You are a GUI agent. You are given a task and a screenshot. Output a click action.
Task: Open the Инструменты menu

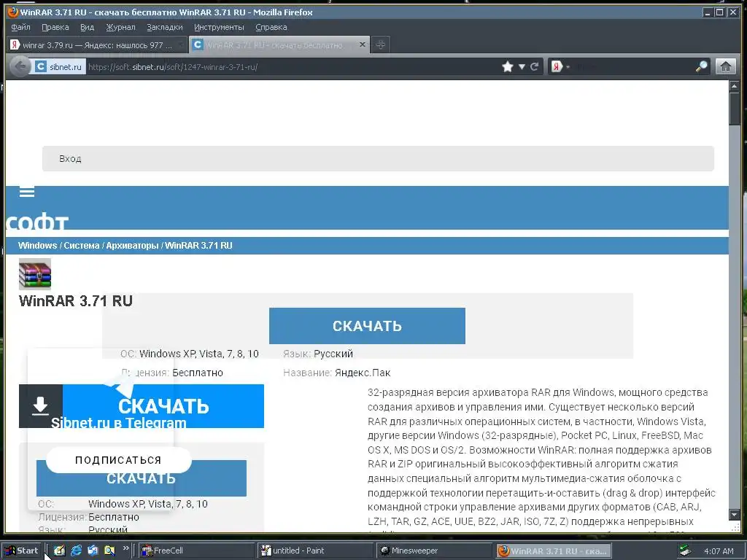click(x=219, y=27)
